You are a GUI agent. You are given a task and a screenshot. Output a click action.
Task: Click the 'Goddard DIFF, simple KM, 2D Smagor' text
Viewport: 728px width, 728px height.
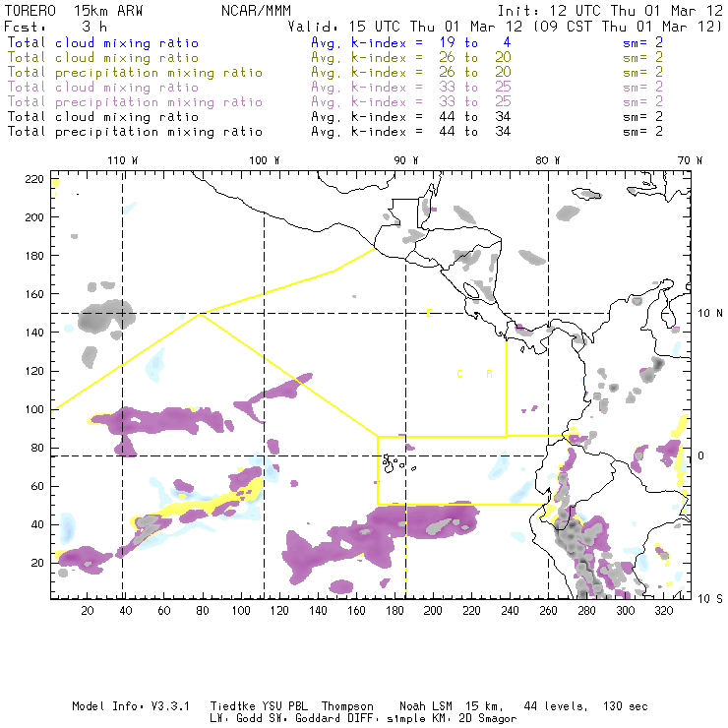pos(405,719)
